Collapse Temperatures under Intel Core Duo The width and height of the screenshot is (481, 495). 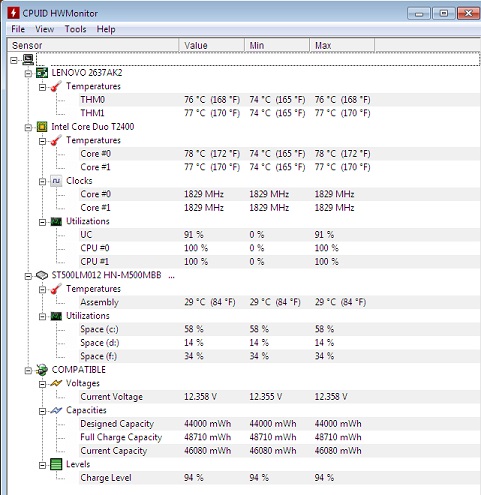point(42,141)
